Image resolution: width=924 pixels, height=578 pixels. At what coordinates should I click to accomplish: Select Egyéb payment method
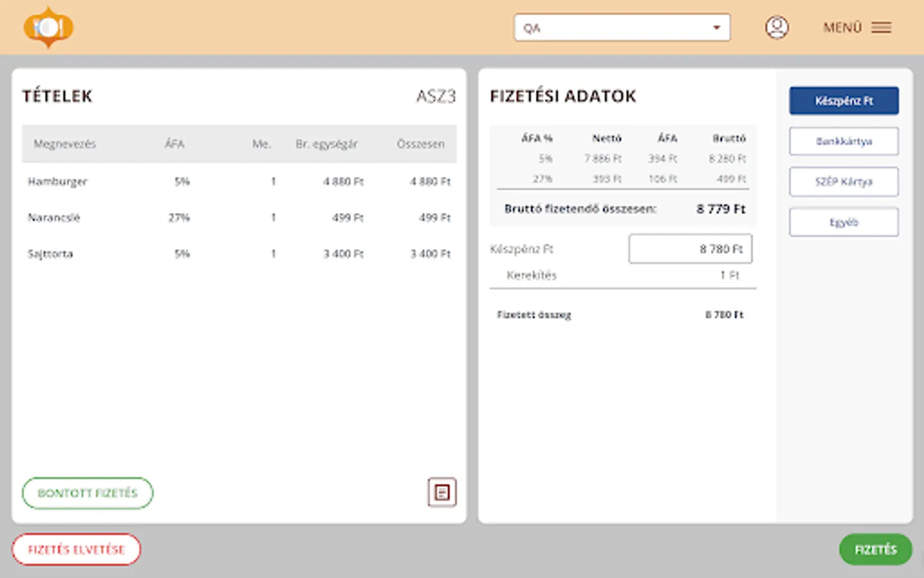(844, 222)
